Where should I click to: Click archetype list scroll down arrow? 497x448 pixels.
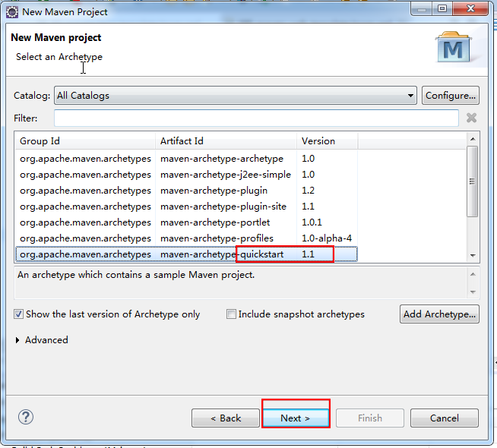473,255
